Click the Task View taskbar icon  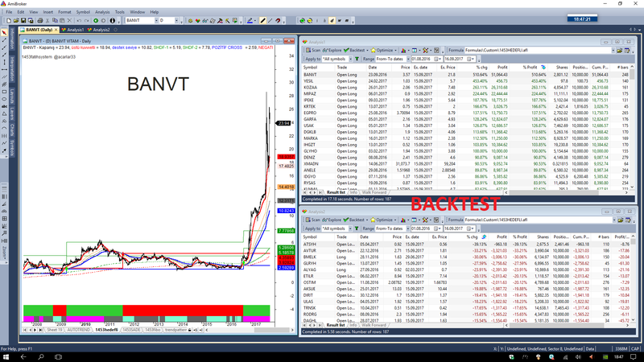click(x=58, y=357)
